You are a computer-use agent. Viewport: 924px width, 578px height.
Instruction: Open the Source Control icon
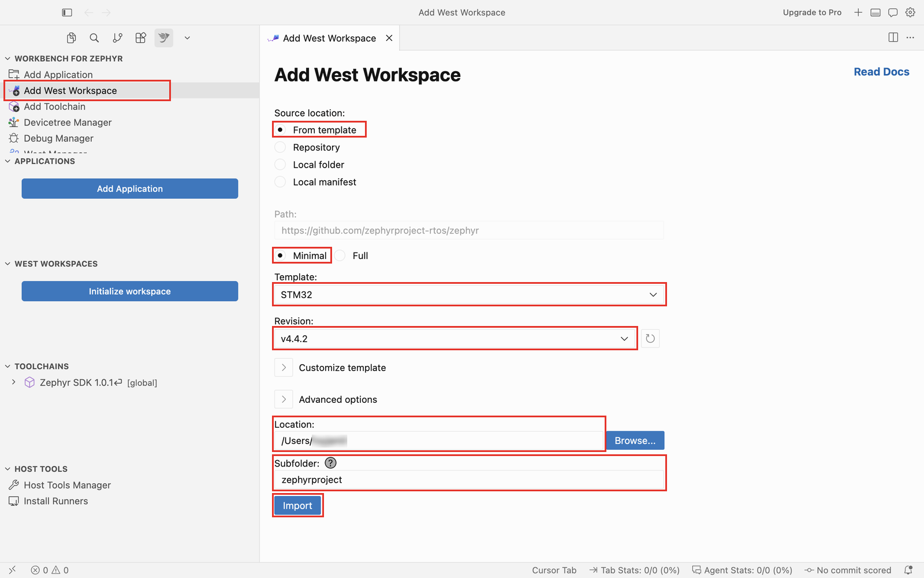coord(118,38)
